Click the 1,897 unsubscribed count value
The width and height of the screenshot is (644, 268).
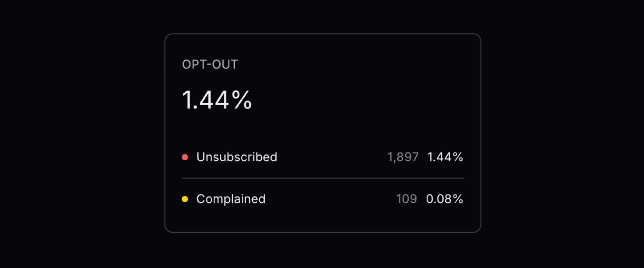[402, 157]
